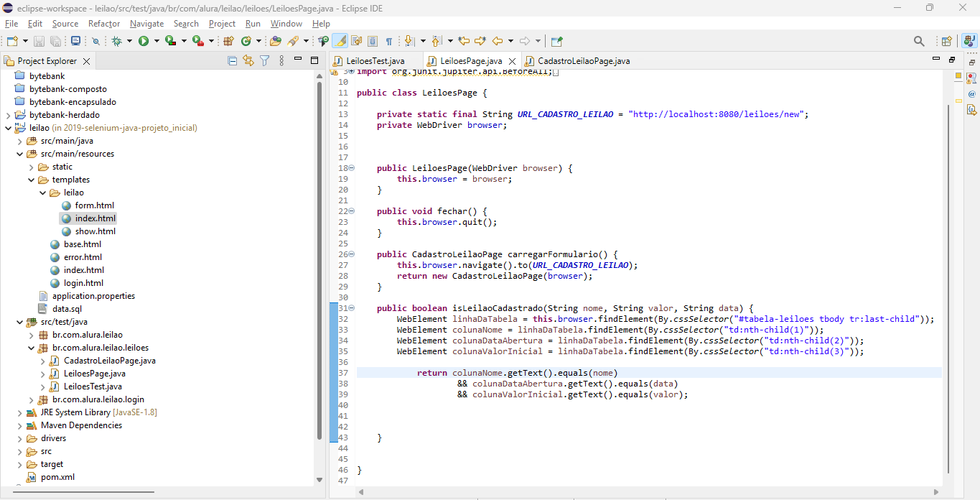The width and height of the screenshot is (980, 500).
Task: Go to Next Annotation icon
Action: 410,41
